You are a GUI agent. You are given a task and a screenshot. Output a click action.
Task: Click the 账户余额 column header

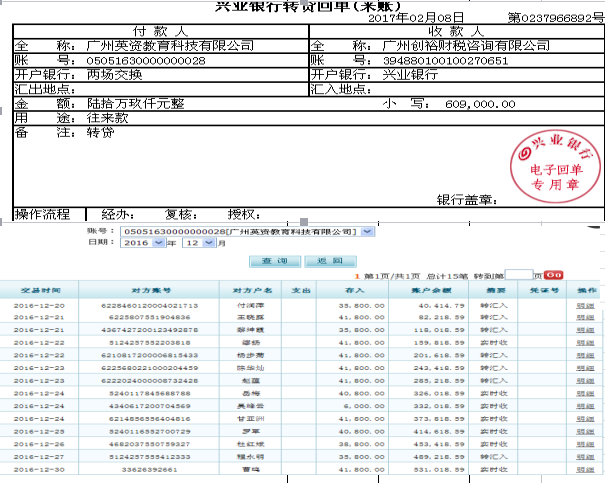431,290
